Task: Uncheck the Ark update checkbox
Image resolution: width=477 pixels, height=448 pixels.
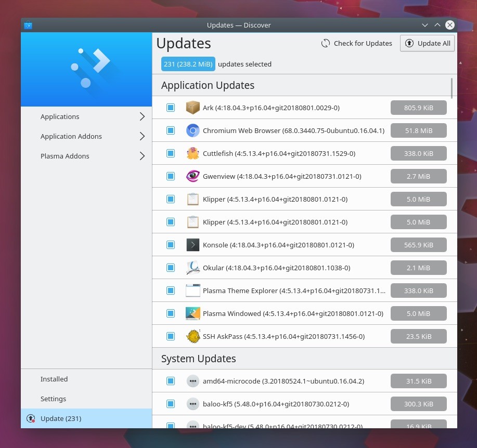Action: 171,108
